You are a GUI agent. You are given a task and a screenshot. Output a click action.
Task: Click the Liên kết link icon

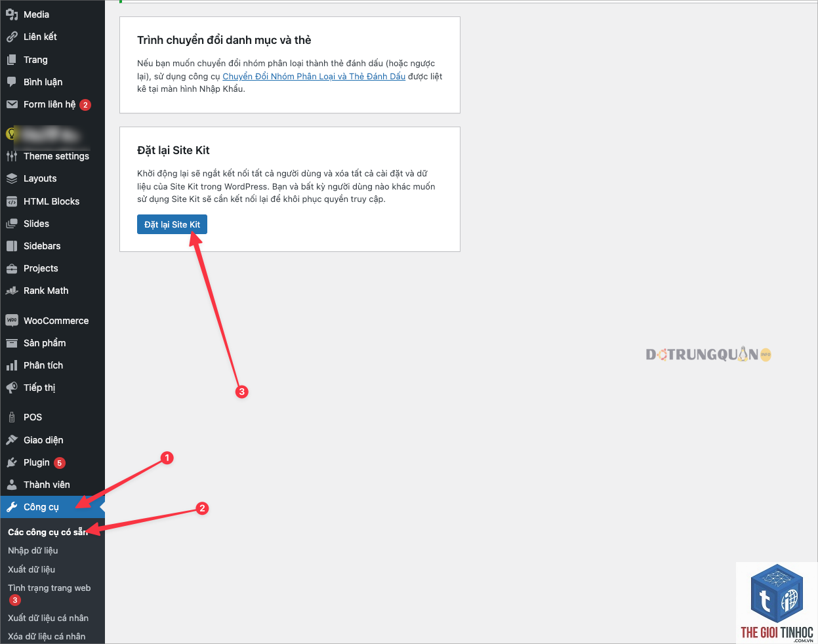pyautogui.click(x=12, y=37)
